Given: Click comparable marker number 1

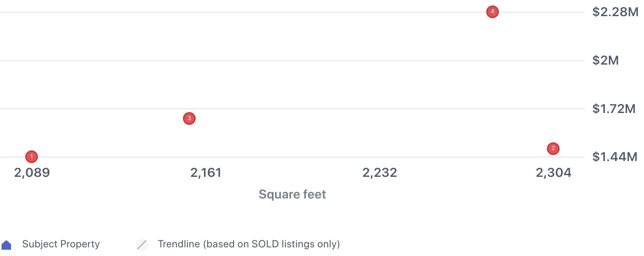Looking at the screenshot, I should click(x=32, y=157).
